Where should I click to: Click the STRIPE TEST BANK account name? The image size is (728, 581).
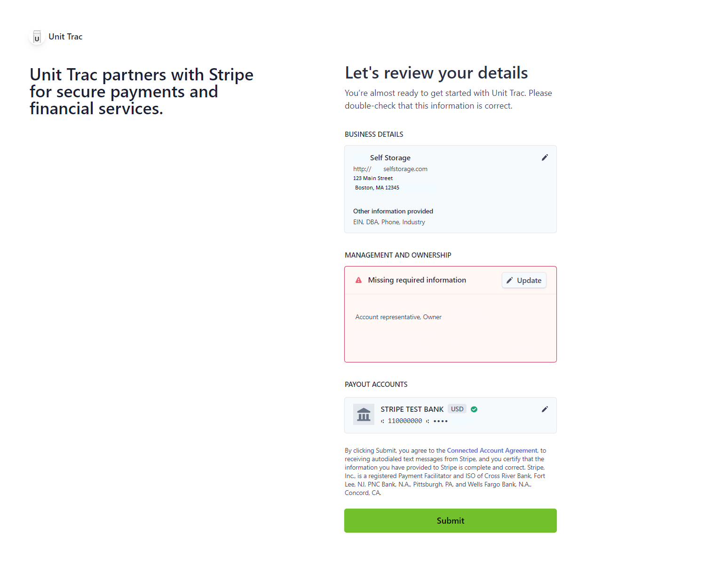(412, 409)
